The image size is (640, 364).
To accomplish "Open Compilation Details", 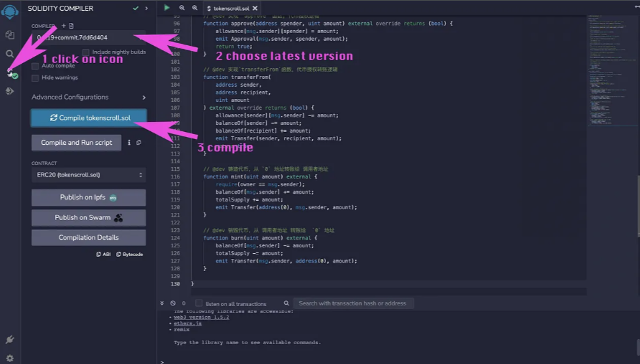I will point(89,238).
